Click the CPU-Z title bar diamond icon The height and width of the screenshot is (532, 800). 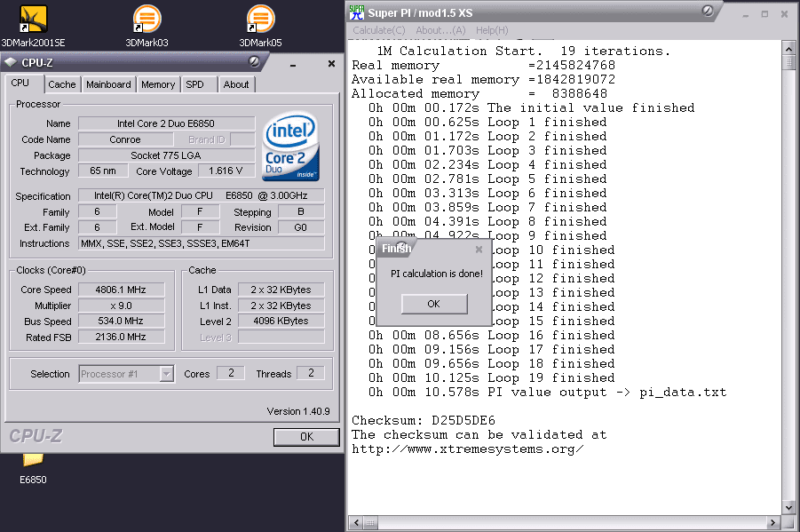(11, 63)
